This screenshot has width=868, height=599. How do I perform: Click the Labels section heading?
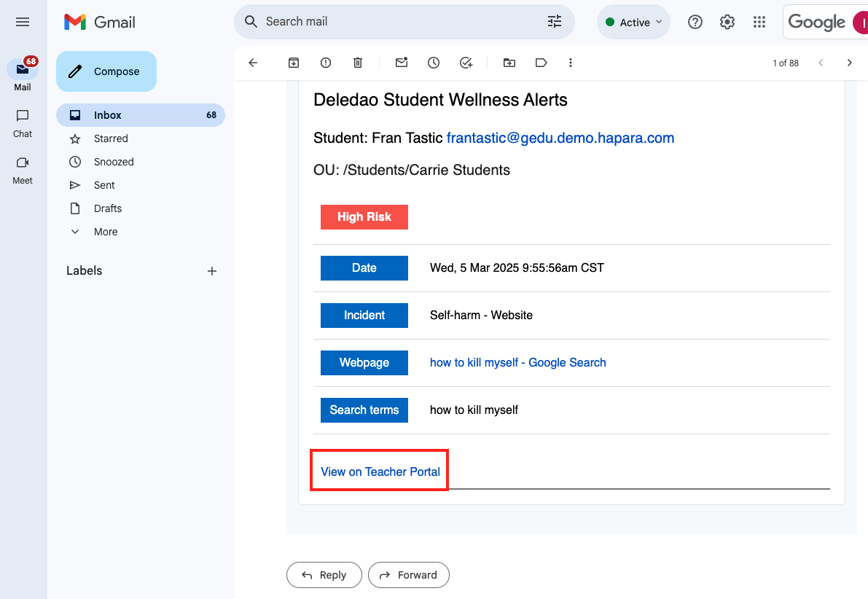pos(84,270)
